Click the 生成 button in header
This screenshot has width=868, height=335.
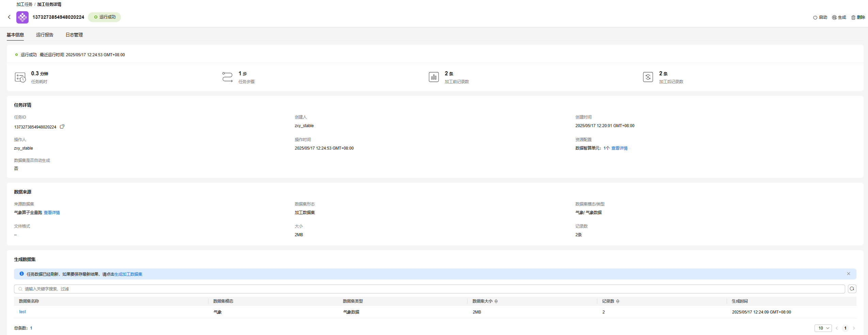click(839, 17)
